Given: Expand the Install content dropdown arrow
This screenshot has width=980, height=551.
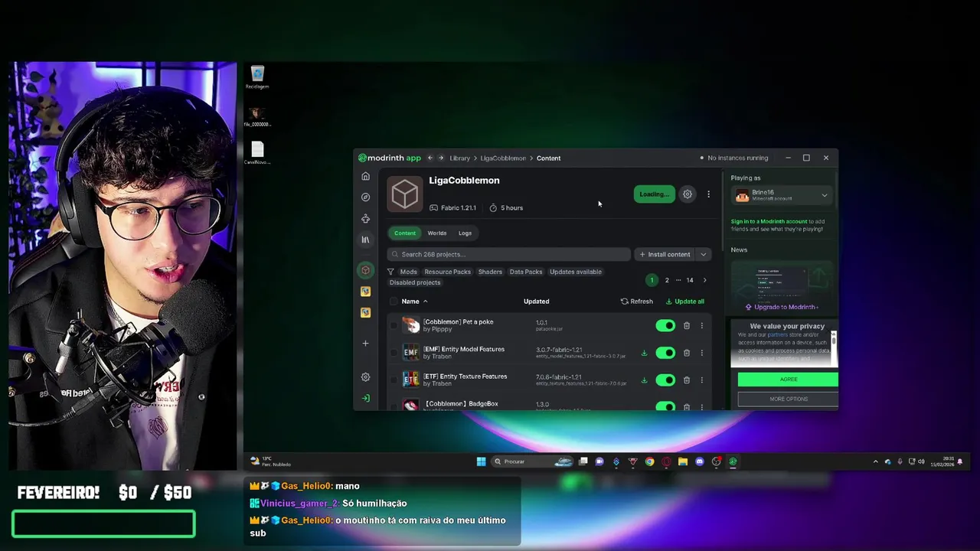Looking at the screenshot, I should coord(703,255).
